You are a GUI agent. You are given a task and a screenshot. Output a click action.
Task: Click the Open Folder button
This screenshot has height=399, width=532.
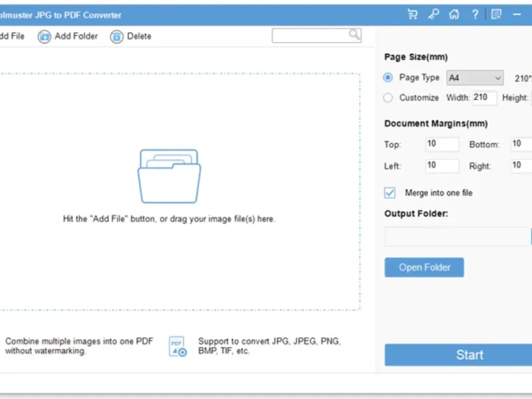424,267
